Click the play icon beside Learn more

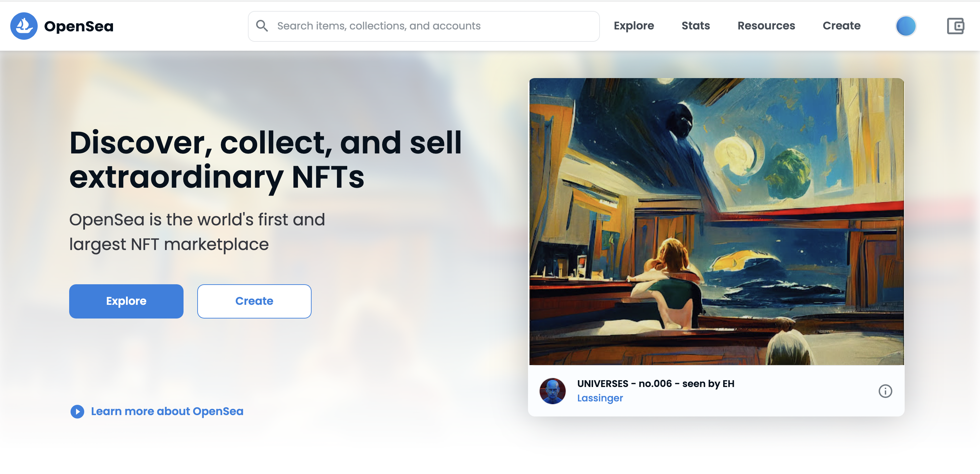pos(77,411)
